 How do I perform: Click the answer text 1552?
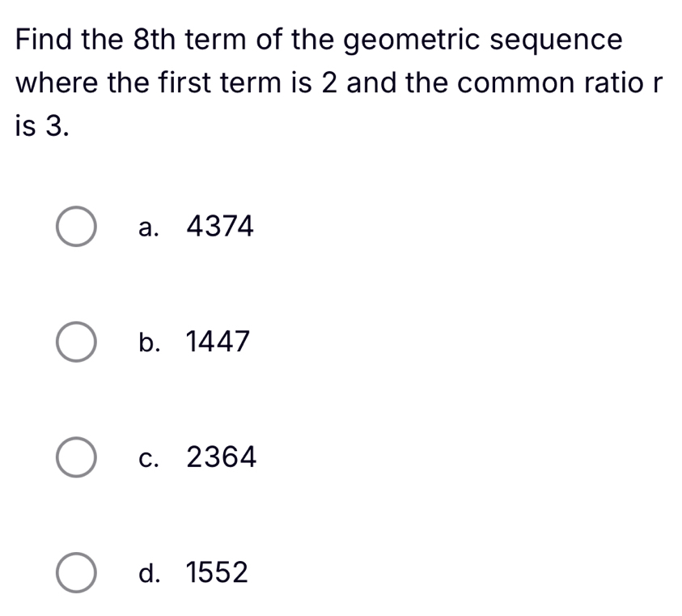click(x=217, y=574)
